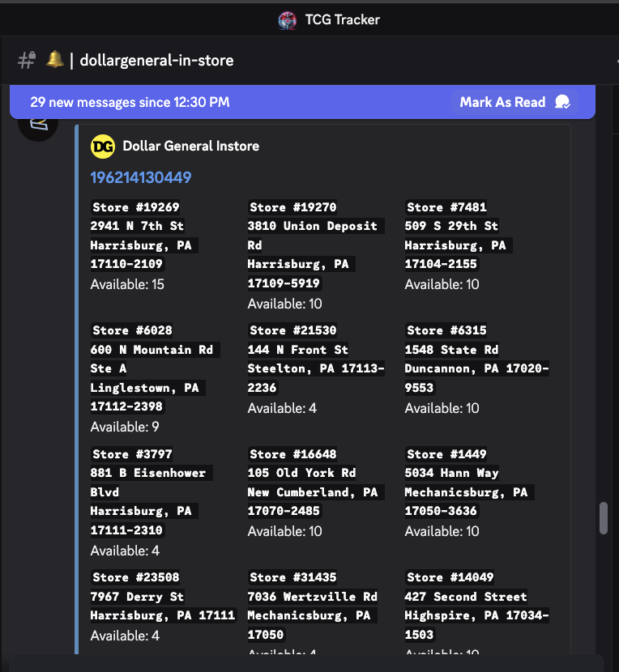Select Store #3797 heading
This screenshot has height=672, width=619.
click(x=132, y=454)
